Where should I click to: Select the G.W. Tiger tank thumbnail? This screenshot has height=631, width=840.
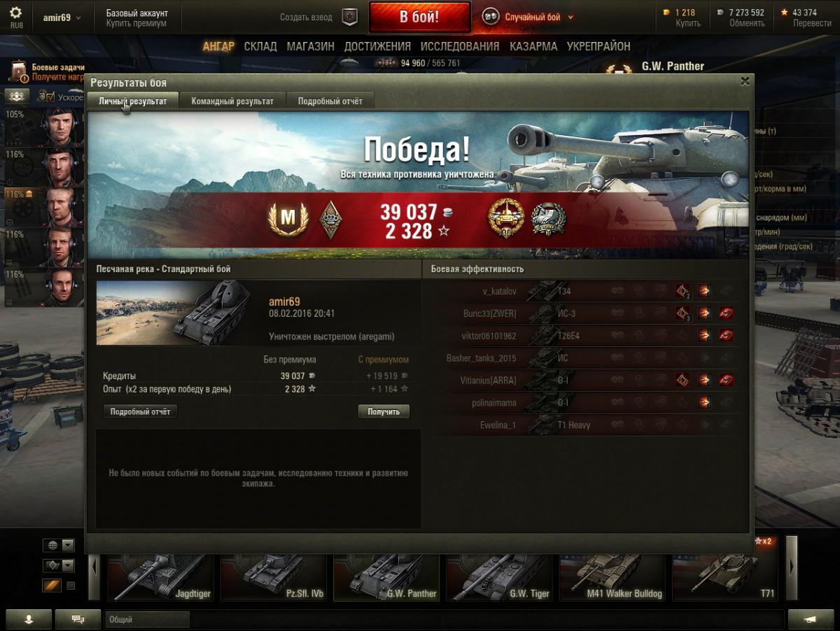pos(501,576)
